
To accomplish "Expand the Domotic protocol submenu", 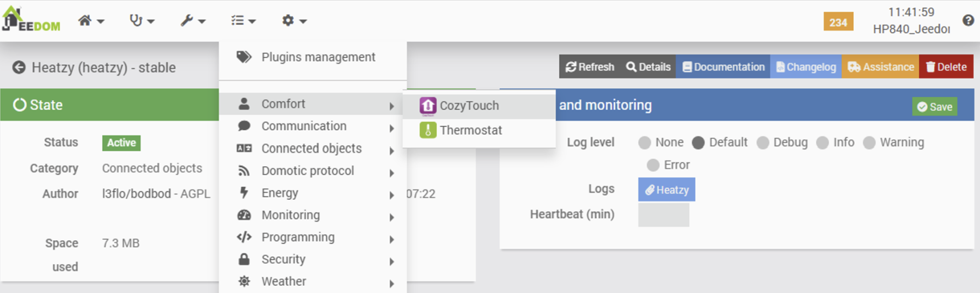I will pos(308,171).
